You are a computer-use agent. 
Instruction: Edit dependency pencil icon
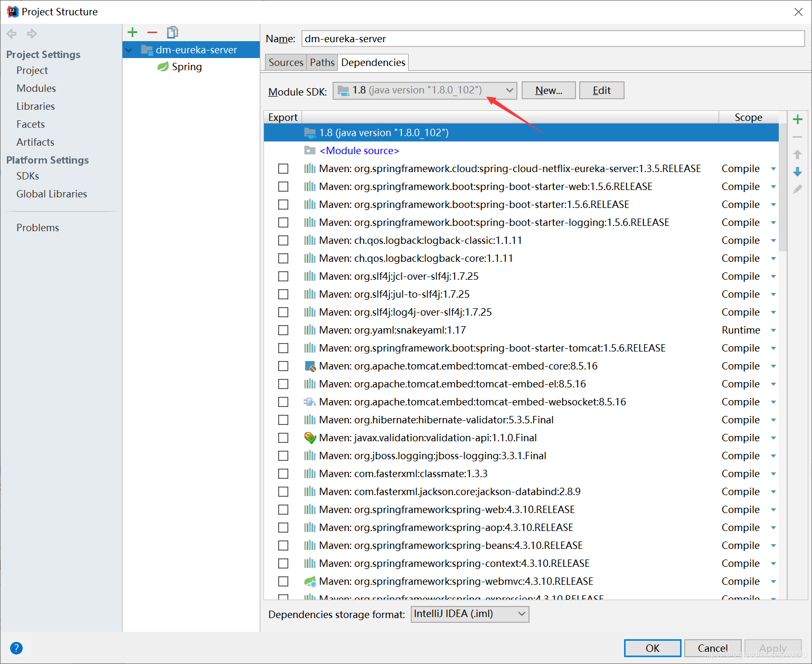(x=798, y=189)
